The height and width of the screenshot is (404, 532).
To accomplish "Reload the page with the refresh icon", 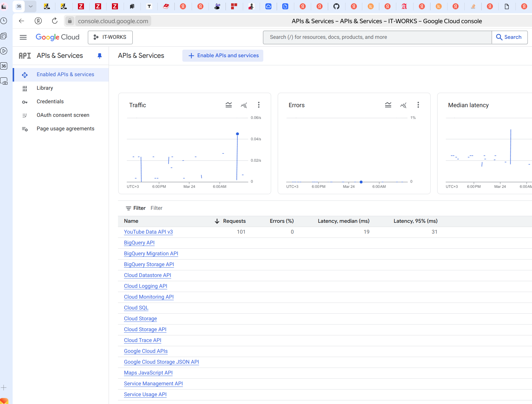I will tap(54, 21).
